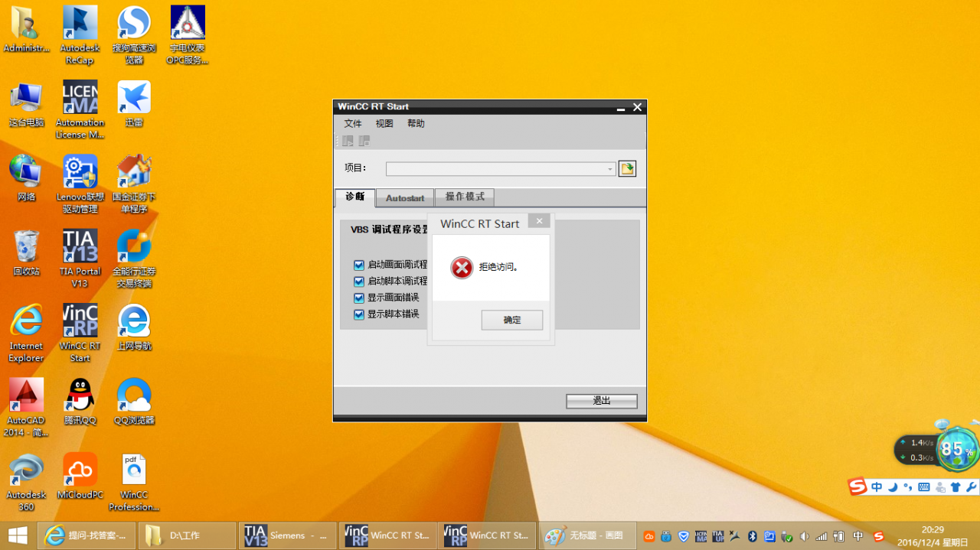The width and height of the screenshot is (980, 550).
Task: Open the 视图 menu
Action: coord(384,123)
